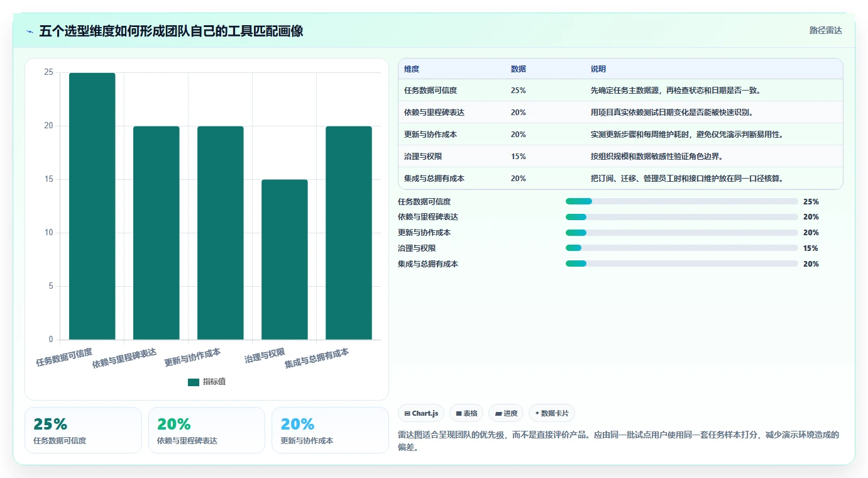Click the footnote paragraph starting with 雷达图适合
868x478 pixels.
(x=618, y=442)
